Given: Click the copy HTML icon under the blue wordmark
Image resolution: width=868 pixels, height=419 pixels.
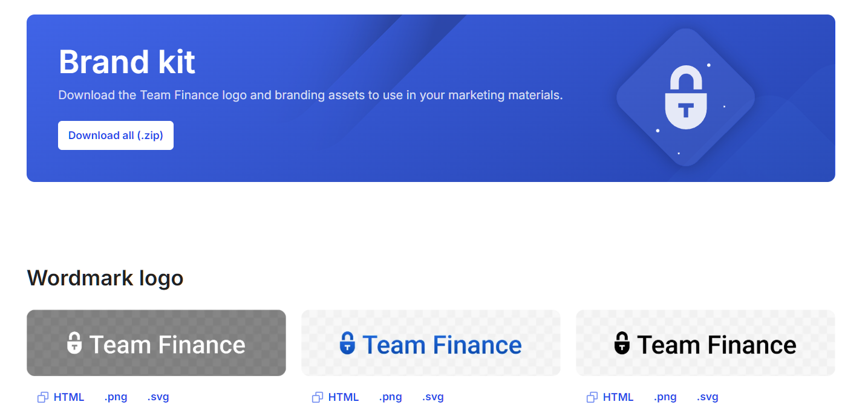Looking at the screenshot, I should 317,397.
